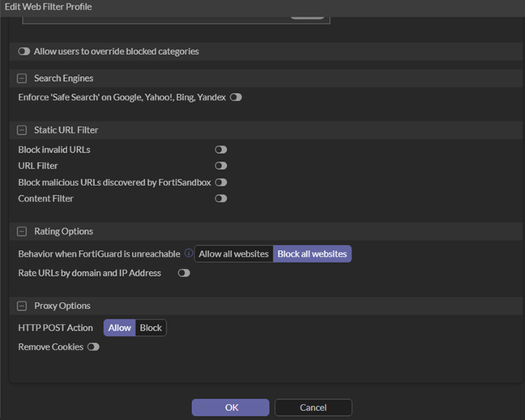Select Allow all websites option
Viewport: 525px width, 420px height.
[233, 254]
